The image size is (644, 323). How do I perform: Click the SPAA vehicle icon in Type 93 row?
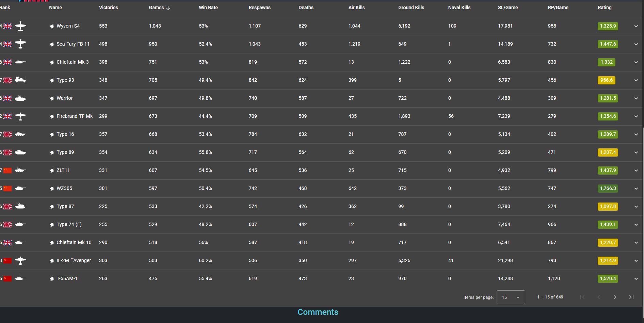click(x=20, y=80)
